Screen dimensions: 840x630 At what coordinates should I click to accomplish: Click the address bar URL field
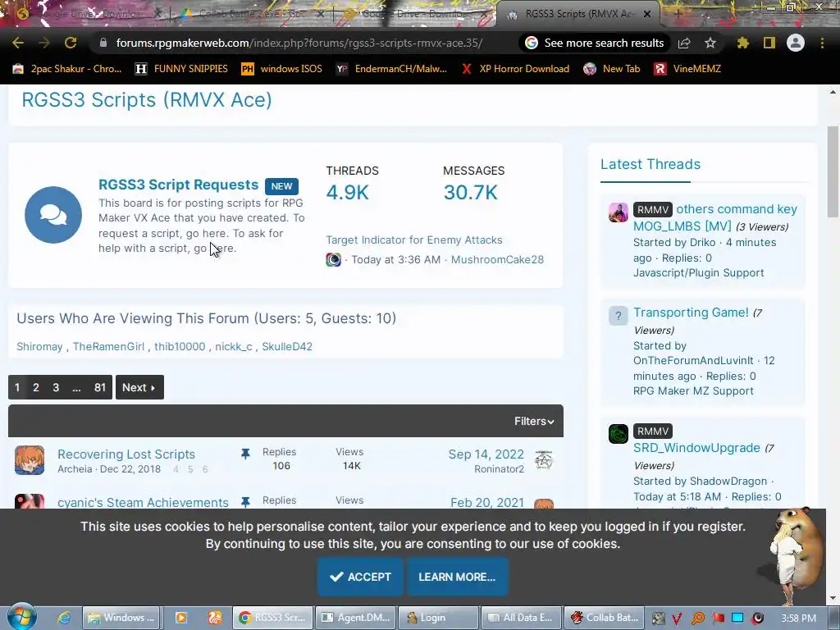[299, 43]
